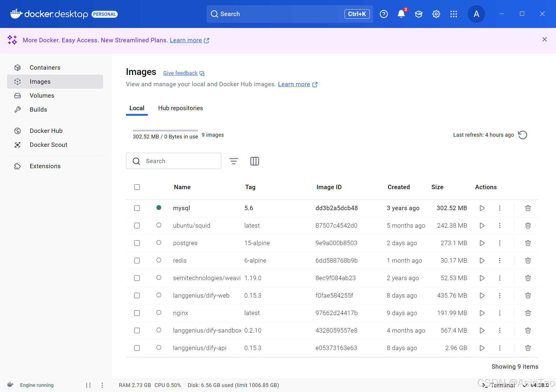Open account avatar A
556x392 pixels.
point(476,14)
